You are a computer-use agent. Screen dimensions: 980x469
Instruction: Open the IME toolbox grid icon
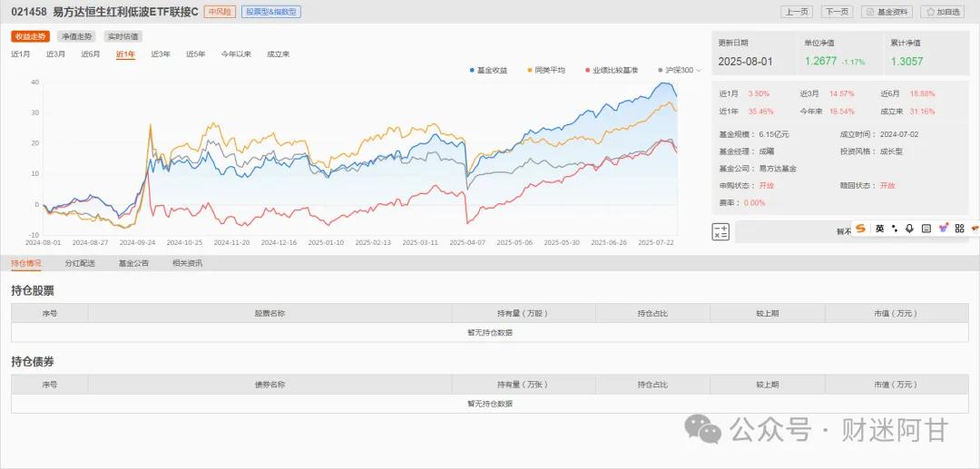coord(959,229)
